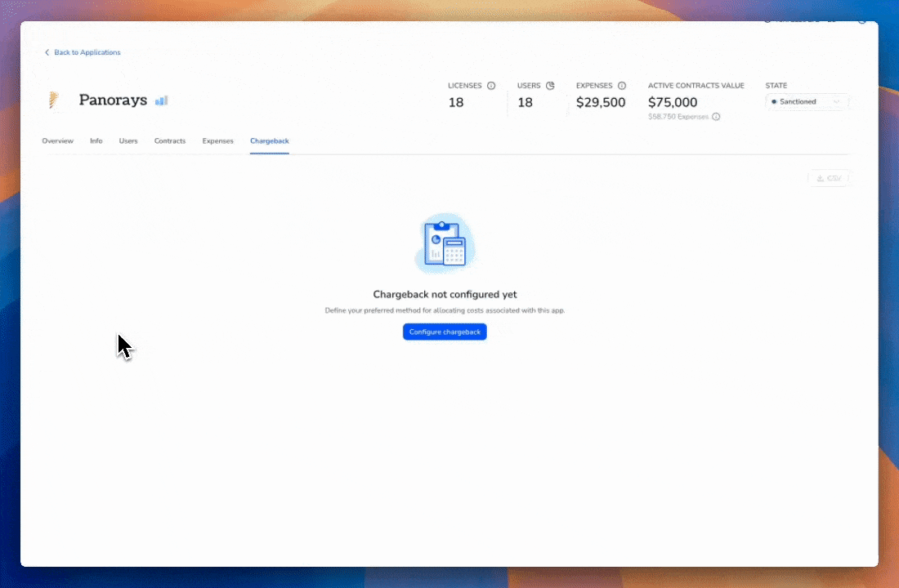This screenshot has height=588, width=899.
Task: Click the Users pie chart icon
Action: [550, 86]
